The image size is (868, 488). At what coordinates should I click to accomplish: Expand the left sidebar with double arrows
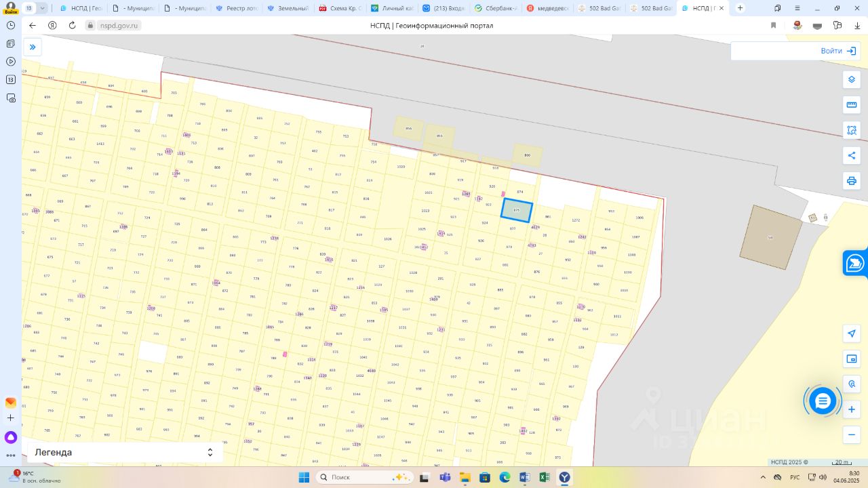click(x=33, y=47)
